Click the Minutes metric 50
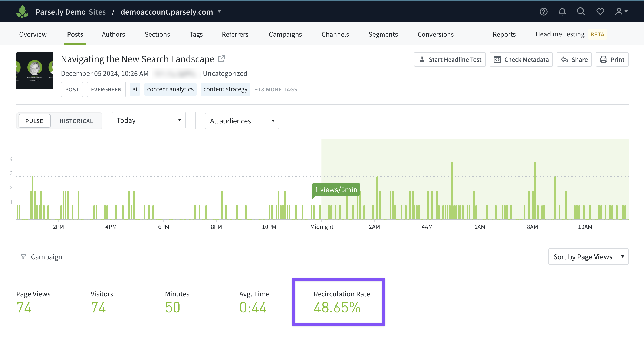 [172, 307]
